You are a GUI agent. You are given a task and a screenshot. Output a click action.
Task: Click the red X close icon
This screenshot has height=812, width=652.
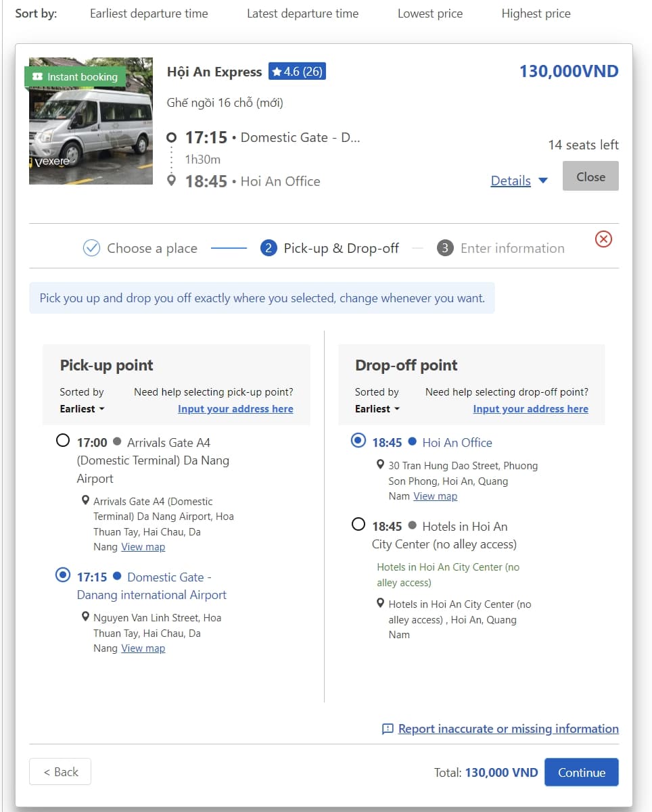pos(603,239)
